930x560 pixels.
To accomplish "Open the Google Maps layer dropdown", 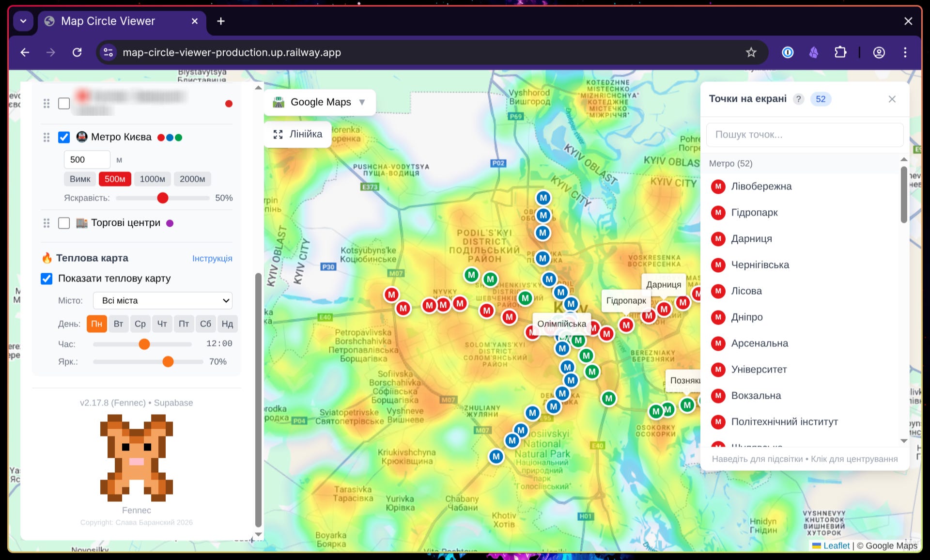I will tap(320, 102).
